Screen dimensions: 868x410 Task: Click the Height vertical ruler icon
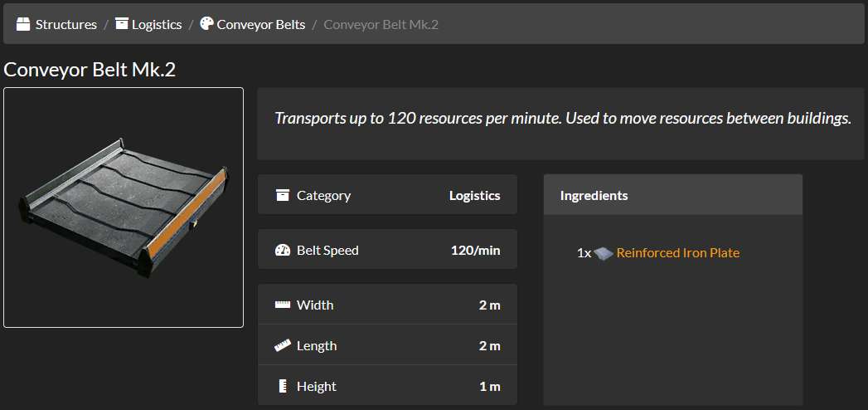click(283, 387)
